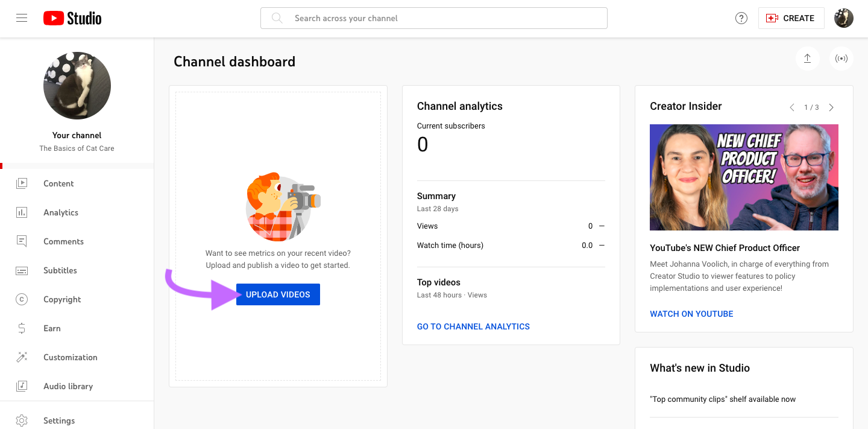Image resolution: width=868 pixels, height=429 pixels.
Task: Show the previous Creator Insider video
Action: coord(792,107)
